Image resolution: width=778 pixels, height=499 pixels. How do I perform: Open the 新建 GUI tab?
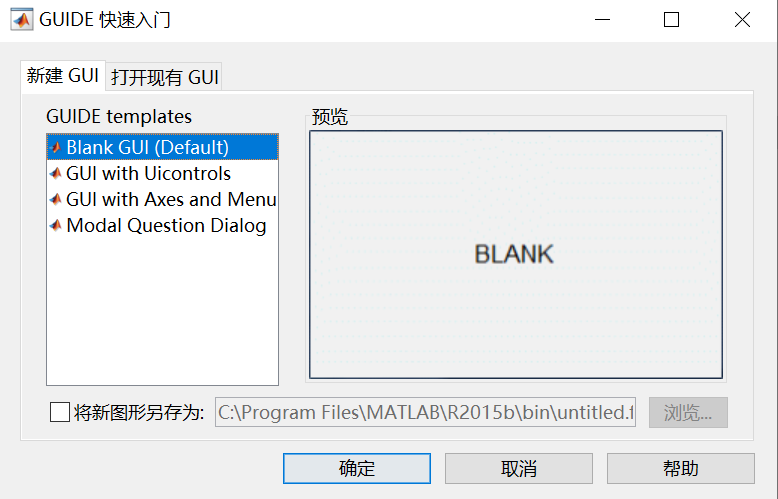coord(63,75)
